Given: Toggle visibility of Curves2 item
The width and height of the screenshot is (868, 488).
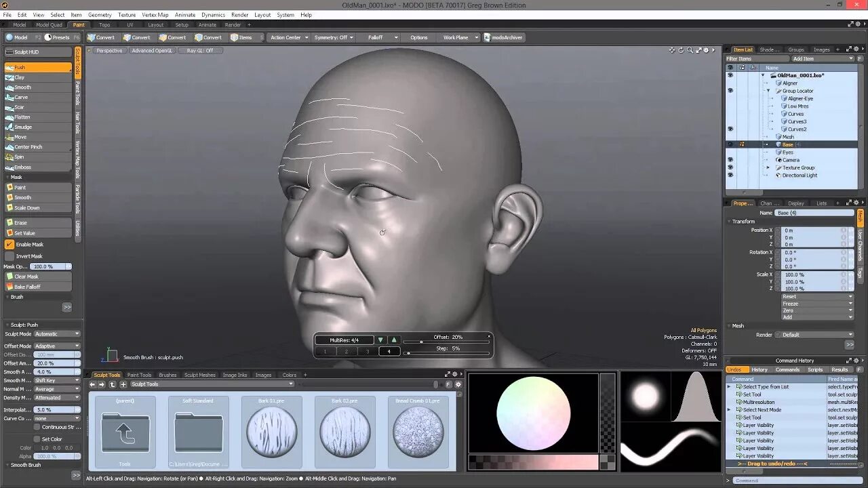Looking at the screenshot, I should pyautogui.click(x=730, y=129).
